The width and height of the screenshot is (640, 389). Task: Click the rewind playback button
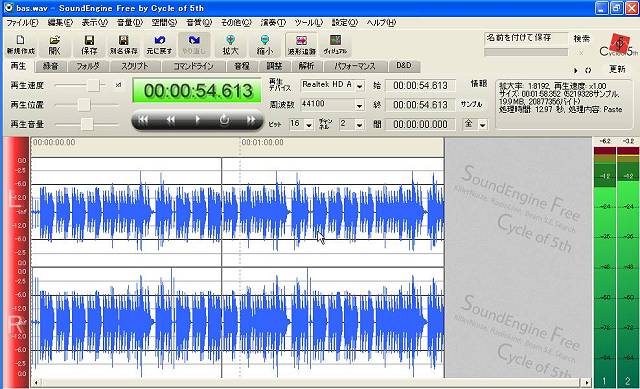pos(171,120)
